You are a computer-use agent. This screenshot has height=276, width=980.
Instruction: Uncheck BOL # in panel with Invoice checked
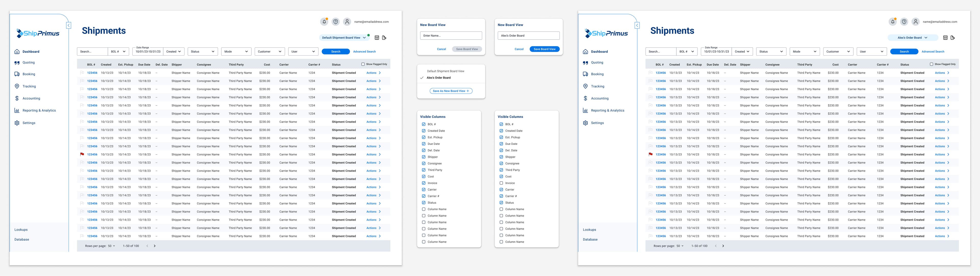click(x=423, y=124)
